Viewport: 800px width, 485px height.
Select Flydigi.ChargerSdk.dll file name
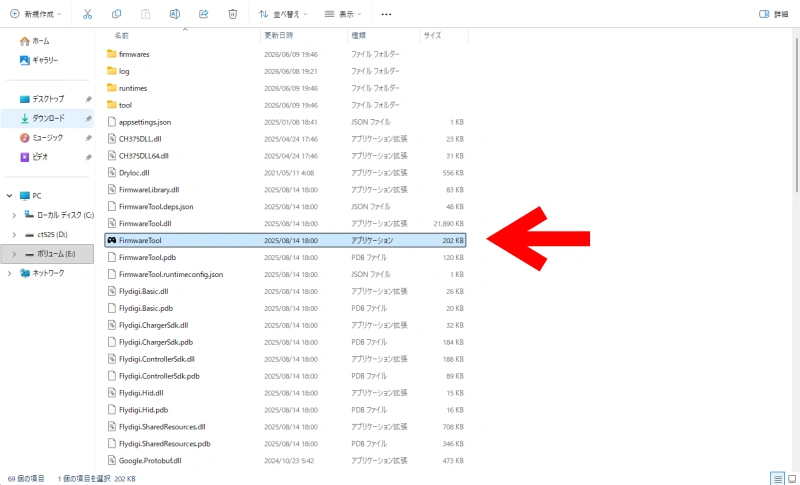[x=154, y=325]
